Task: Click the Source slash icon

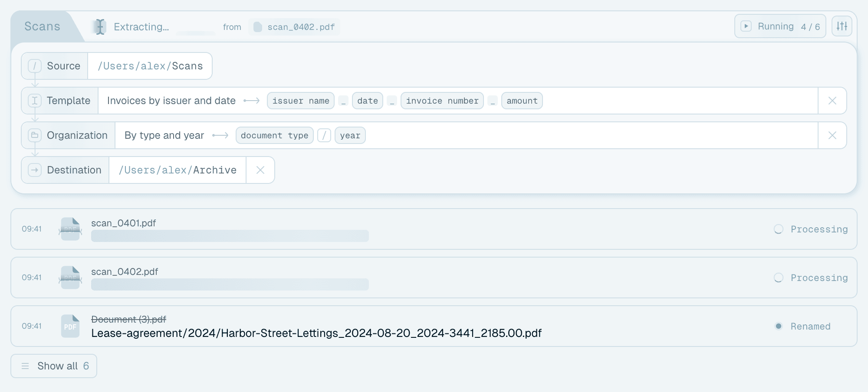Action: tap(35, 66)
